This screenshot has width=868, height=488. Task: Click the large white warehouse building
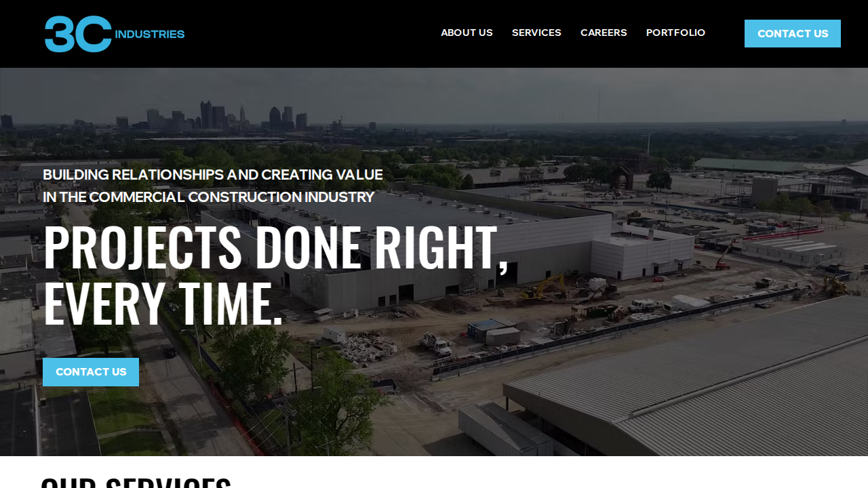(441, 251)
